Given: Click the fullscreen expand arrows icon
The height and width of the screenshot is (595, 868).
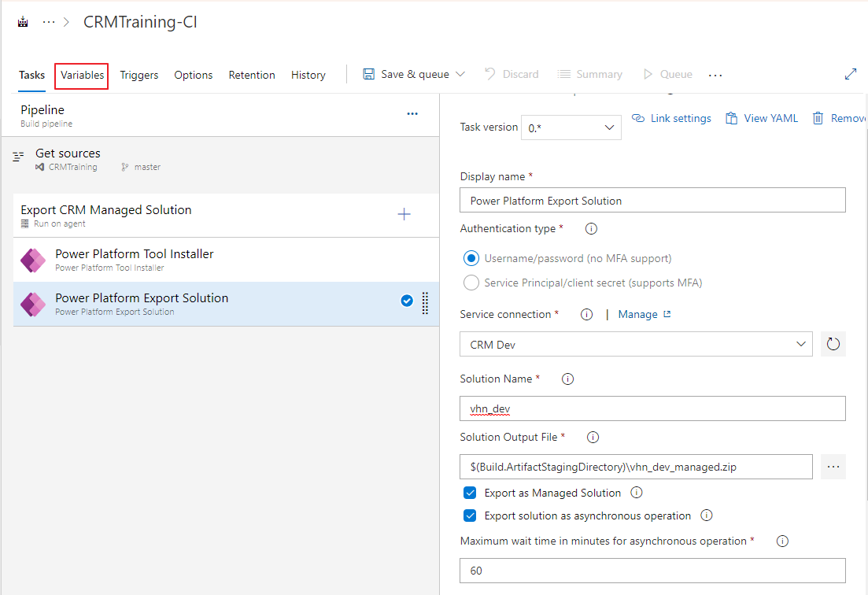Looking at the screenshot, I should point(850,74).
